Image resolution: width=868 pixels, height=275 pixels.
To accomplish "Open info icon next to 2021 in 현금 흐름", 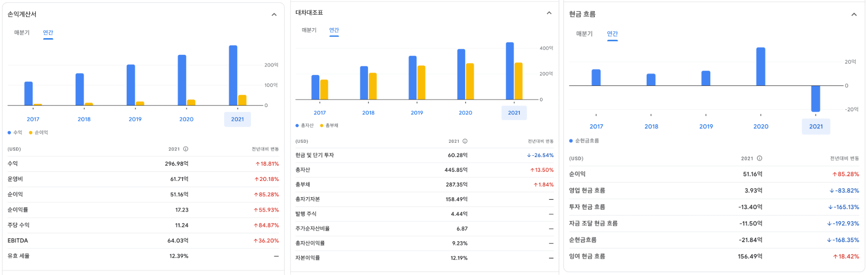I will (x=759, y=159).
